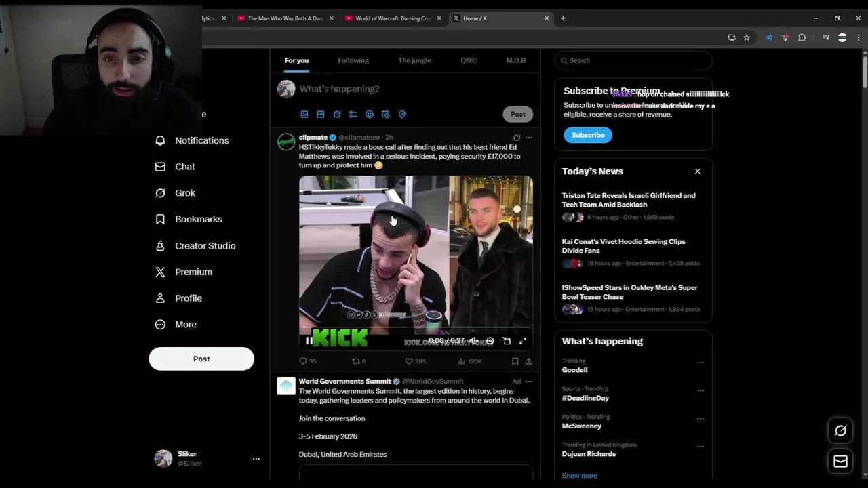
Task: Go to Profile in the sidebar
Action: click(x=178, y=298)
